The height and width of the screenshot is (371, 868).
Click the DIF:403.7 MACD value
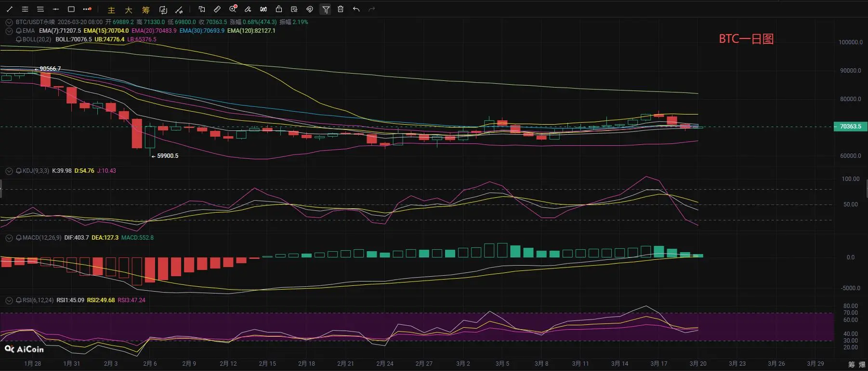tap(77, 238)
